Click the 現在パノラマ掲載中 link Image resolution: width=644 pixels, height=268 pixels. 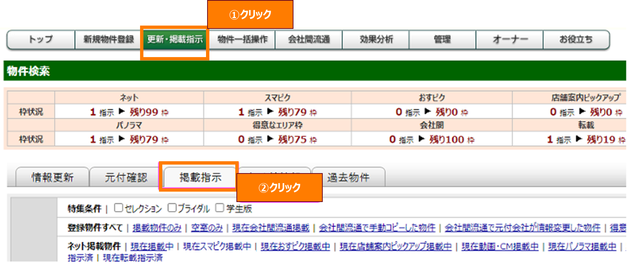[x=582, y=247]
